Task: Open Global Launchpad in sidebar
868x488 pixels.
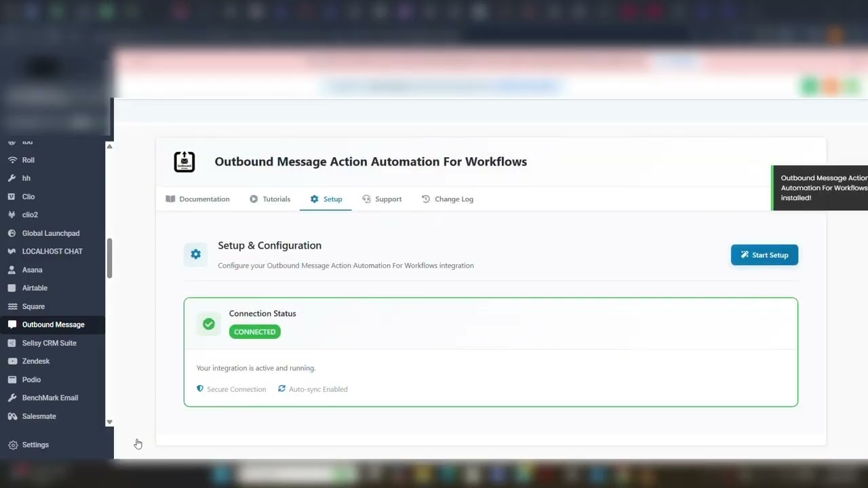Action: tap(51, 233)
